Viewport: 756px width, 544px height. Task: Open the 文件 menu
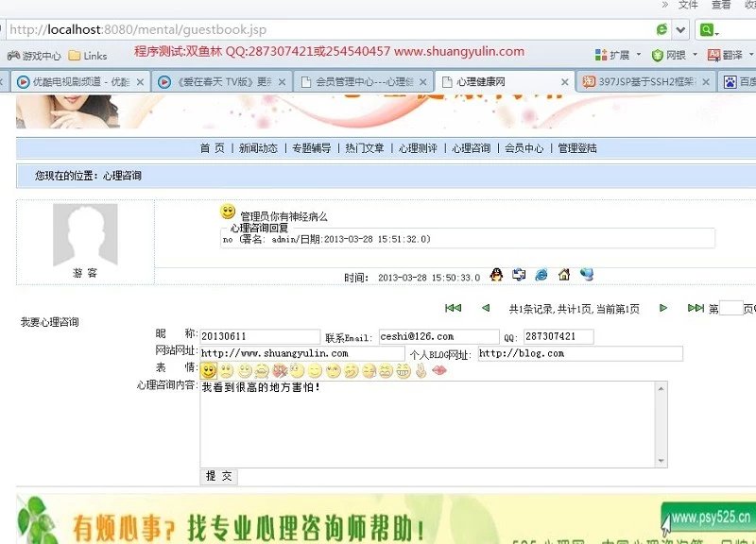tap(688, 5)
